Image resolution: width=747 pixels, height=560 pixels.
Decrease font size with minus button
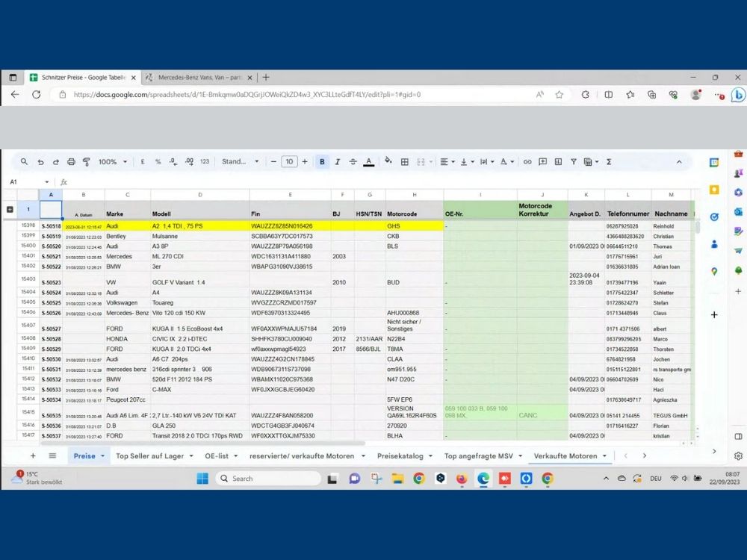pyautogui.click(x=273, y=162)
